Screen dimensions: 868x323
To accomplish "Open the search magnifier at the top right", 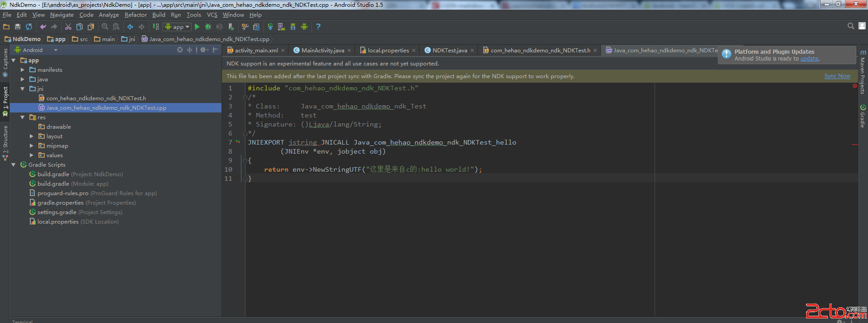I will tap(850, 27).
